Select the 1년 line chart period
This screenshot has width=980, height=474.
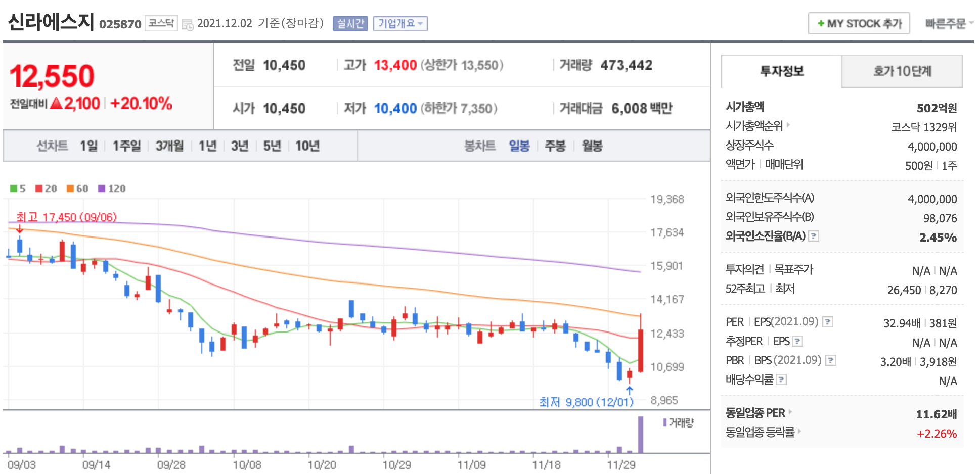pyautogui.click(x=208, y=146)
